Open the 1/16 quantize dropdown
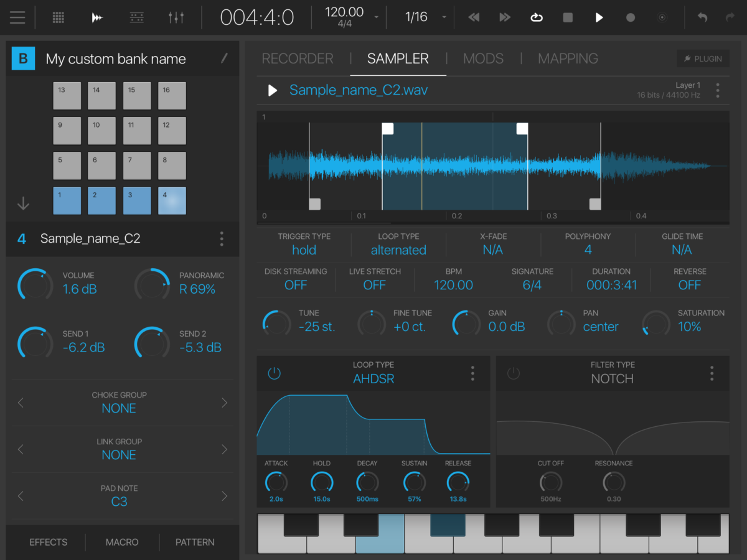747x560 pixels. pyautogui.click(x=444, y=17)
